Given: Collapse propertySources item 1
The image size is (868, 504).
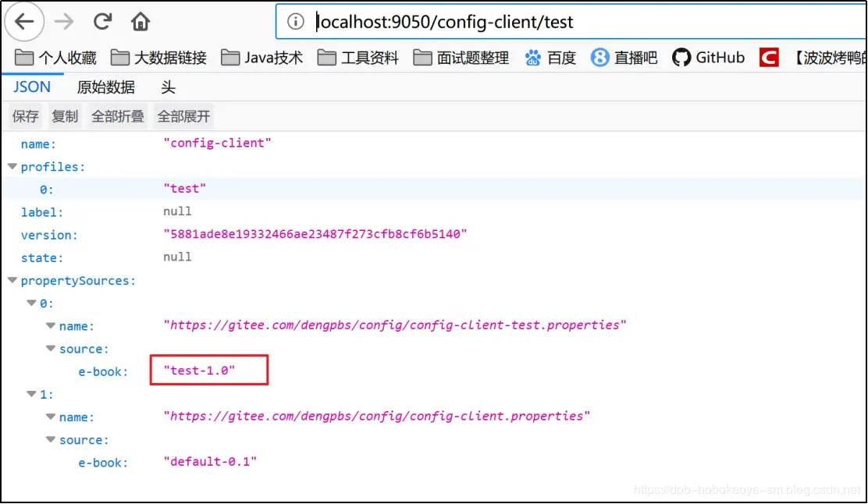Looking at the screenshot, I should [x=31, y=394].
